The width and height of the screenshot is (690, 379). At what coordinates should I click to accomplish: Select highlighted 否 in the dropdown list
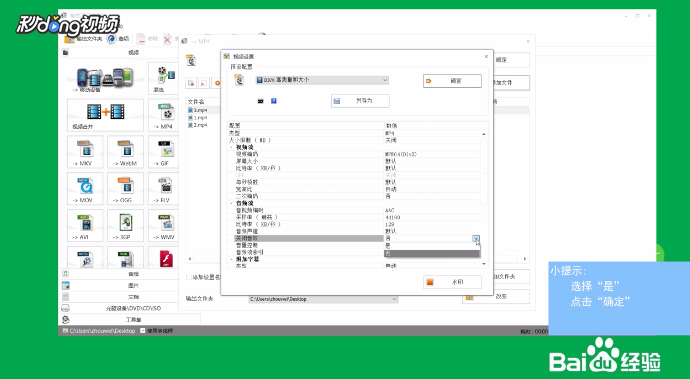432,254
